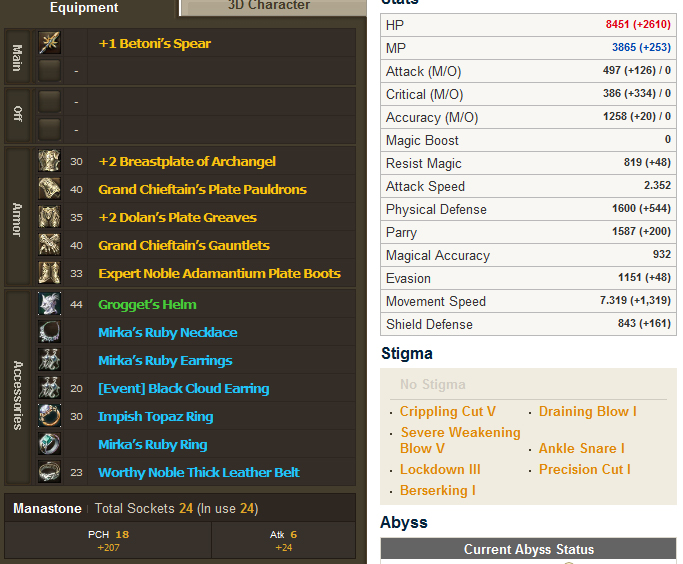Click the Movement Speed stat label
The height and width of the screenshot is (564, 683).
tap(436, 301)
